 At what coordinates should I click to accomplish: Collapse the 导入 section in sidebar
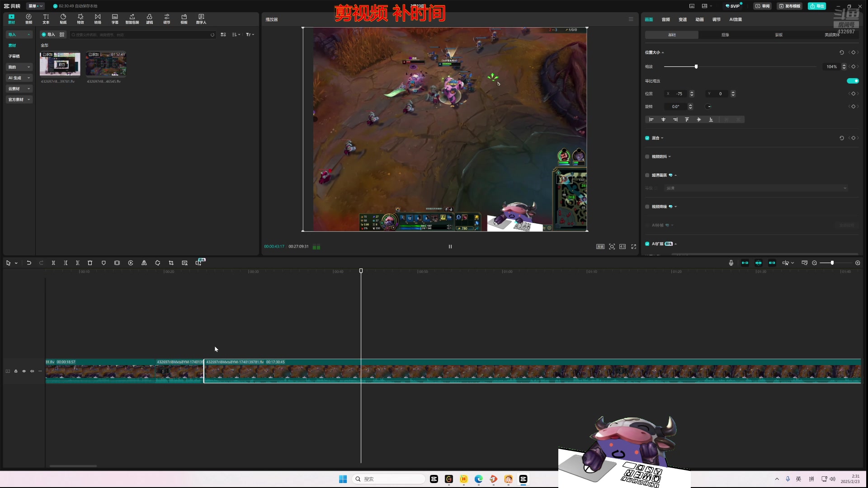19,34
